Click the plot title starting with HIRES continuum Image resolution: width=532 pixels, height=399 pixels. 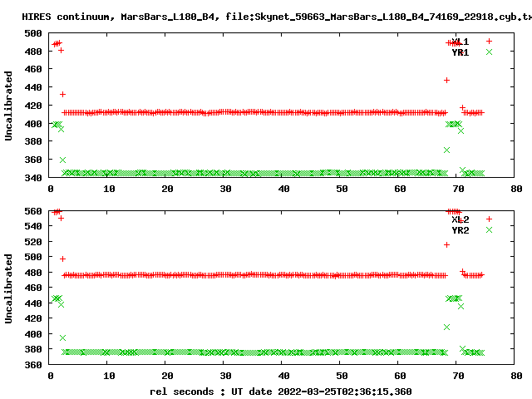click(277, 17)
